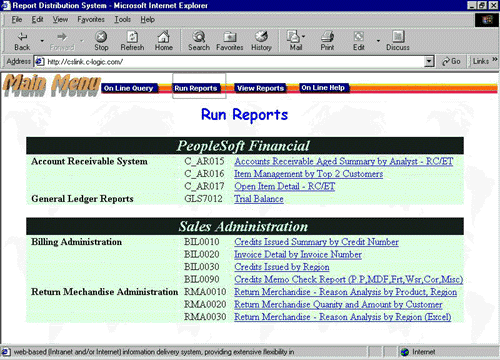Open the address bar dropdown list
Image resolution: width=500 pixels, height=360 pixels.
click(430, 61)
